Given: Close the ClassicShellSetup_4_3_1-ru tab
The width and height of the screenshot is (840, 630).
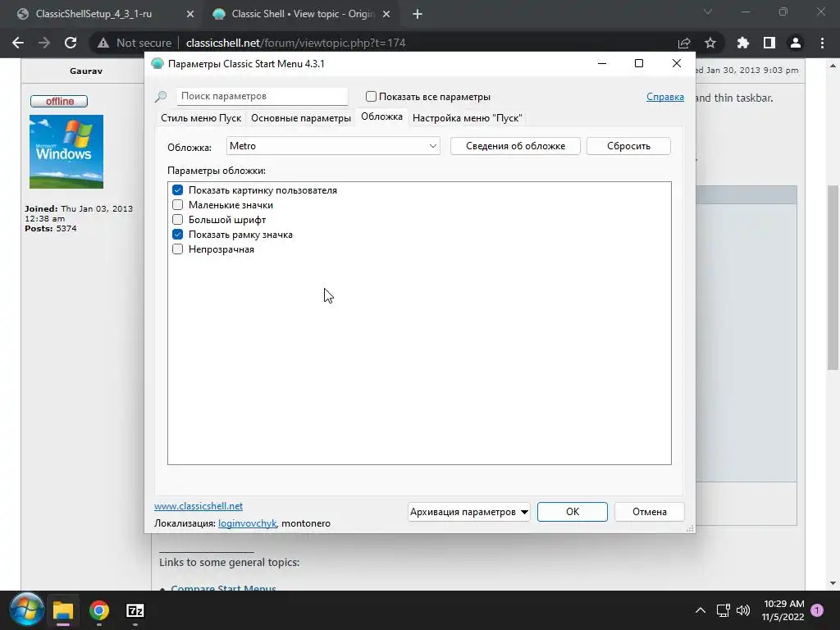Looking at the screenshot, I should click(x=189, y=14).
